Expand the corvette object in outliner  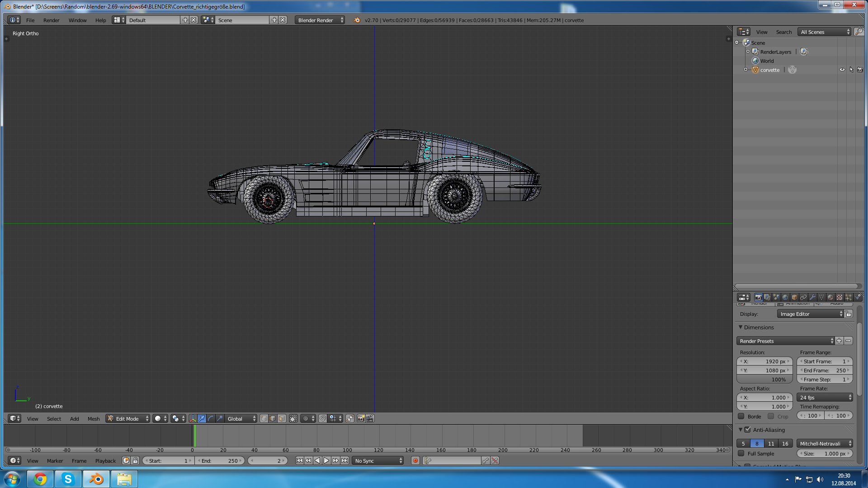point(746,70)
